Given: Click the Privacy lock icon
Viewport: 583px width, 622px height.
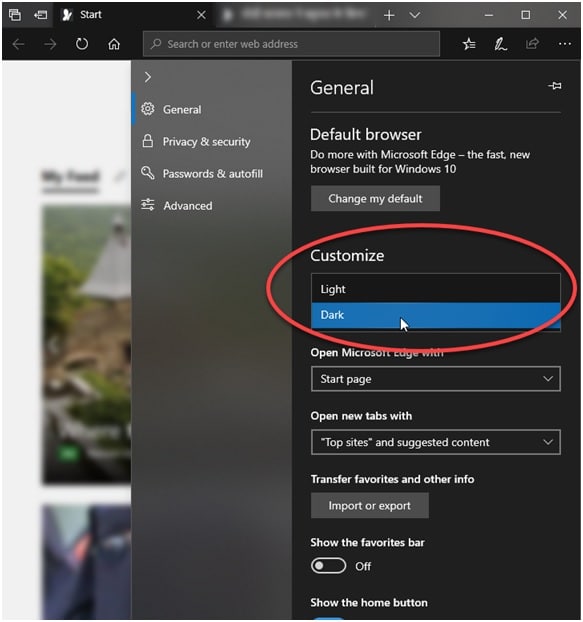Looking at the screenshot, I should pos(148,141).
